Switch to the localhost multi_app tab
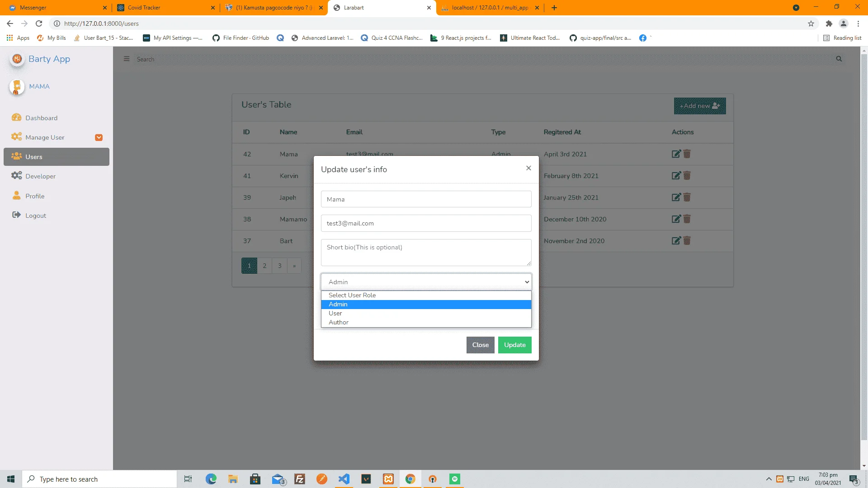This screenshot has width=868, height=488. (490, 8)
